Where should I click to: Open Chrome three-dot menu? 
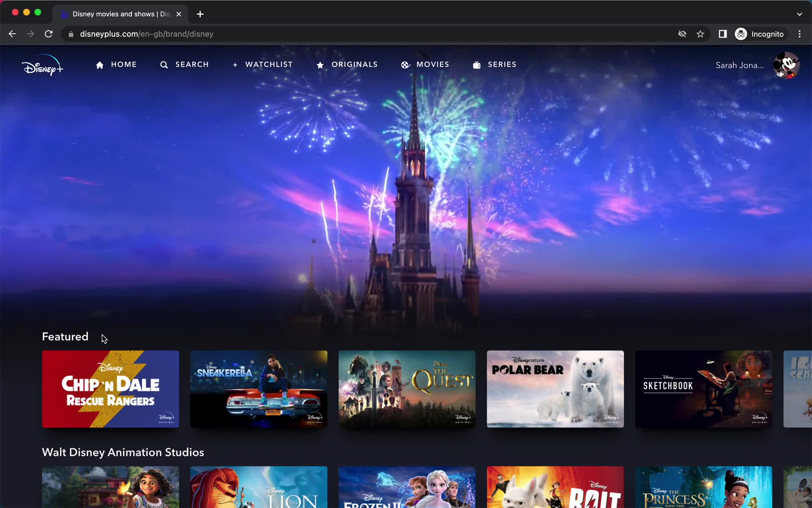click(799, 34)
